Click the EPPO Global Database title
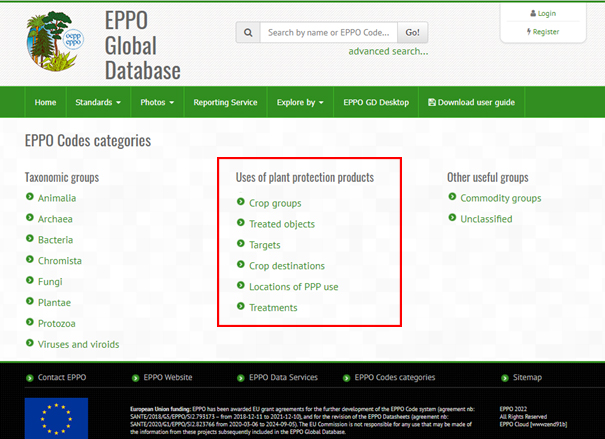The height and width of the screenshot is (439, 605). click(x=143, y=45)
